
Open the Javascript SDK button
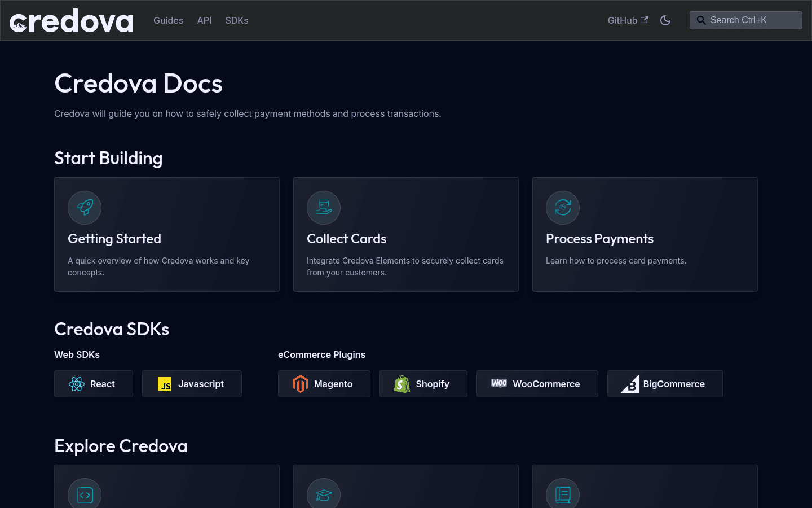pos(192,384)
